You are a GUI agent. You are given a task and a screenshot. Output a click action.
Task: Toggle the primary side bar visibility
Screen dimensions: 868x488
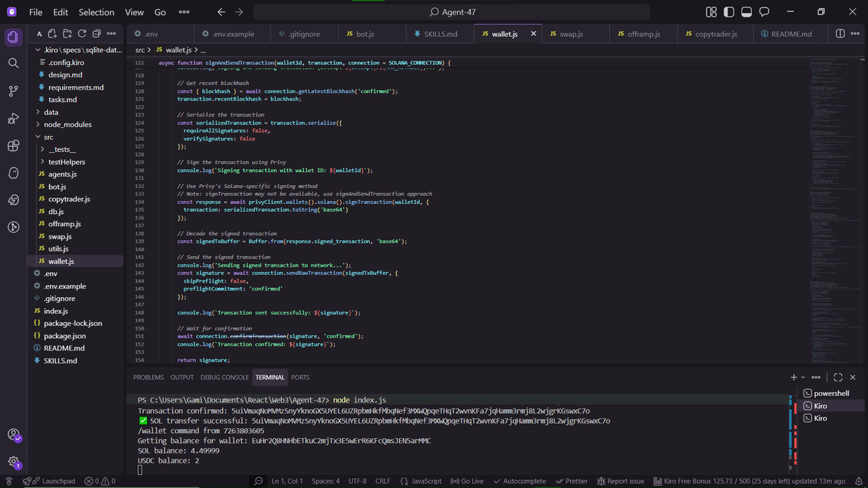(x=729, y=12)
